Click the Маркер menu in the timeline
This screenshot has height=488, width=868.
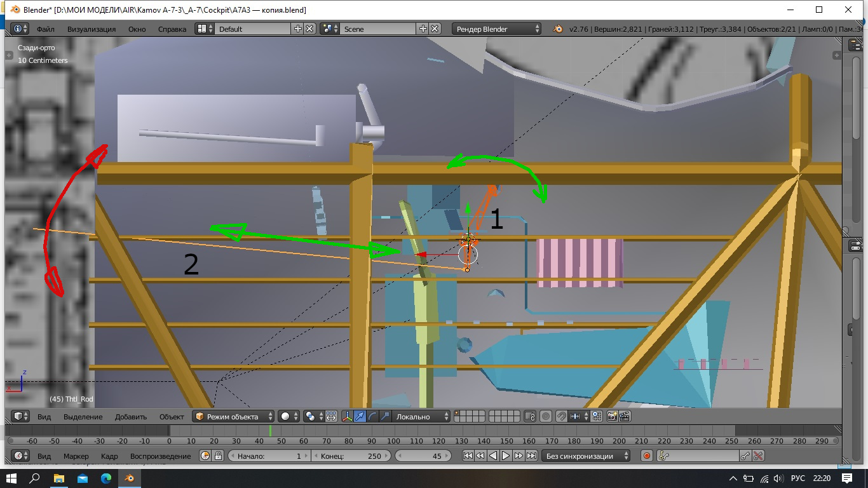[76, 456]
